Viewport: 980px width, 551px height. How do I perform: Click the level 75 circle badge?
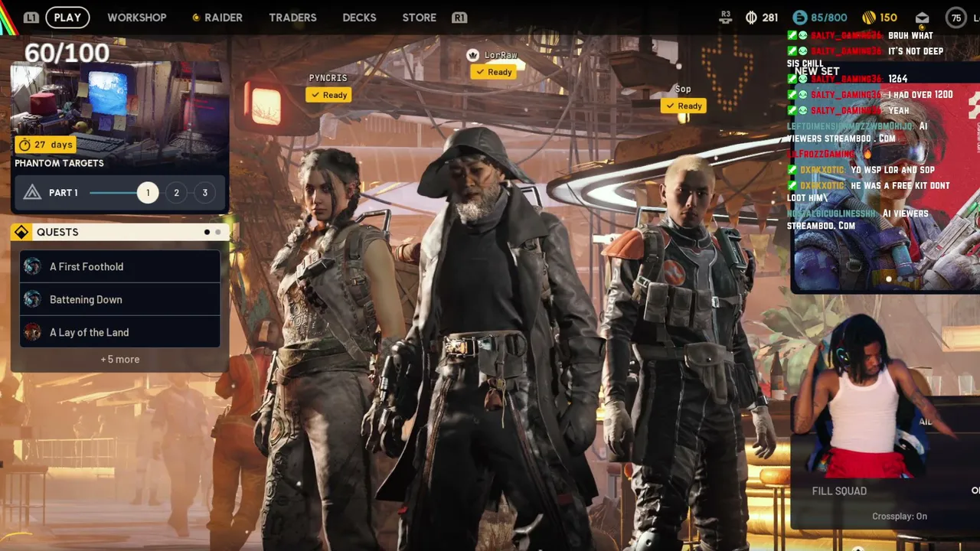[x=956, y=18]
